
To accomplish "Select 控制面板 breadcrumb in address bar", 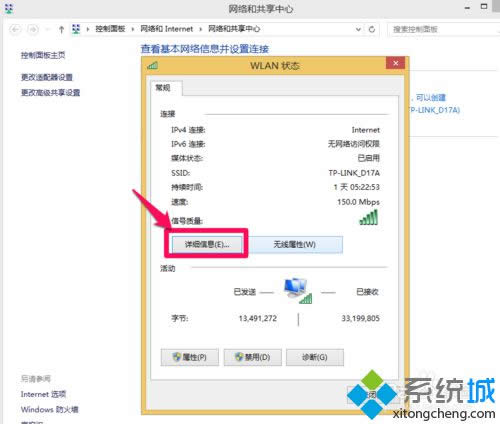I will 110,29.
